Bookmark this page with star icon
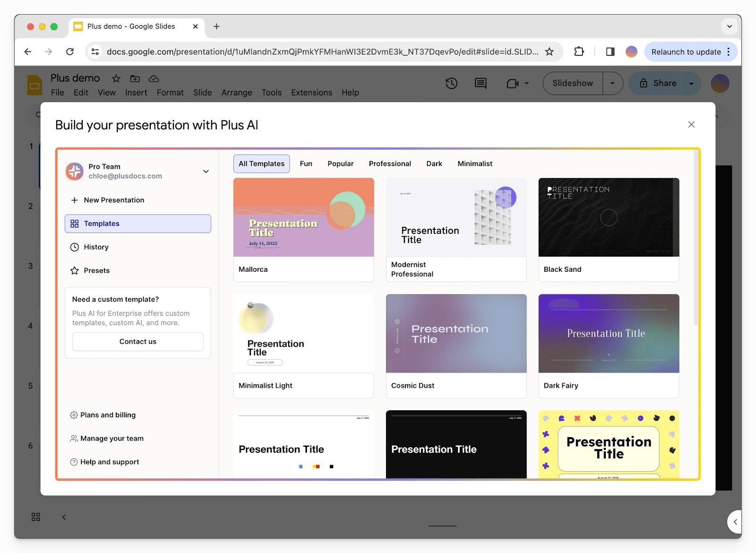 tap(549, 52)
